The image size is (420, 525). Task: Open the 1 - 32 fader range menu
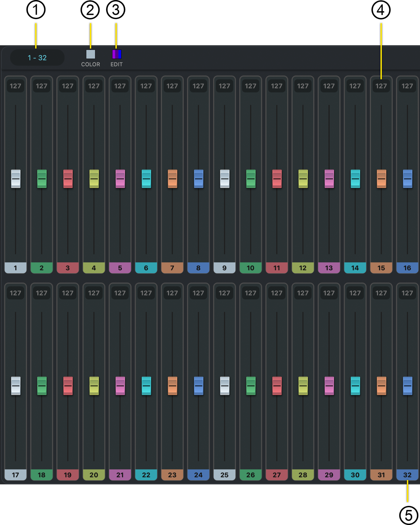[37, 58]
